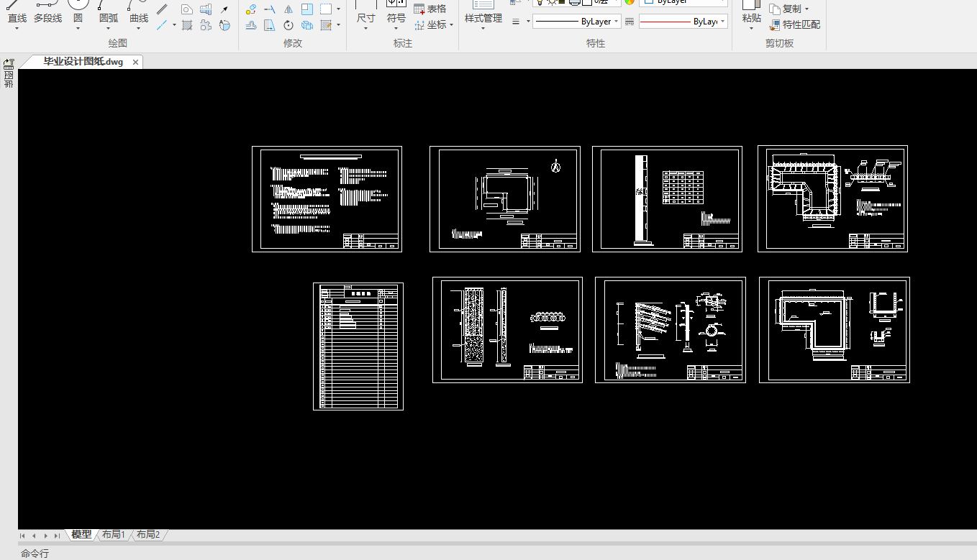Viewport: 977px width, 560px height.
Task: Open the red ByLayer lineweight dropdown
Action: click(x=683, y=22)
